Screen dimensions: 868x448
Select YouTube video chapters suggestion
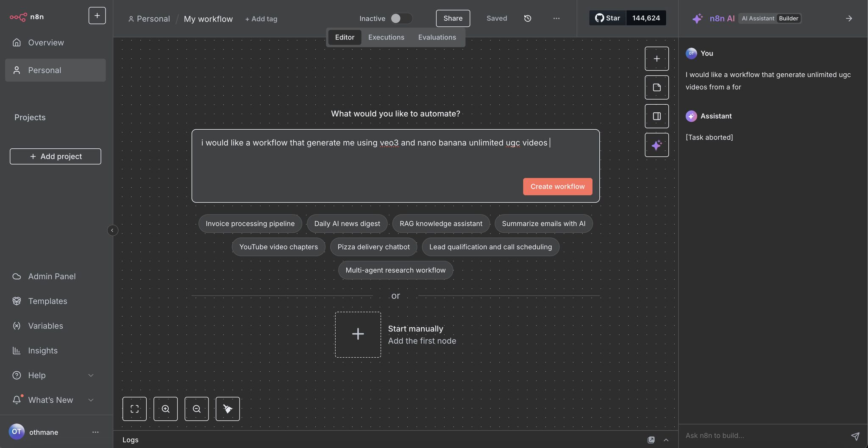click(x=278, y=247)
